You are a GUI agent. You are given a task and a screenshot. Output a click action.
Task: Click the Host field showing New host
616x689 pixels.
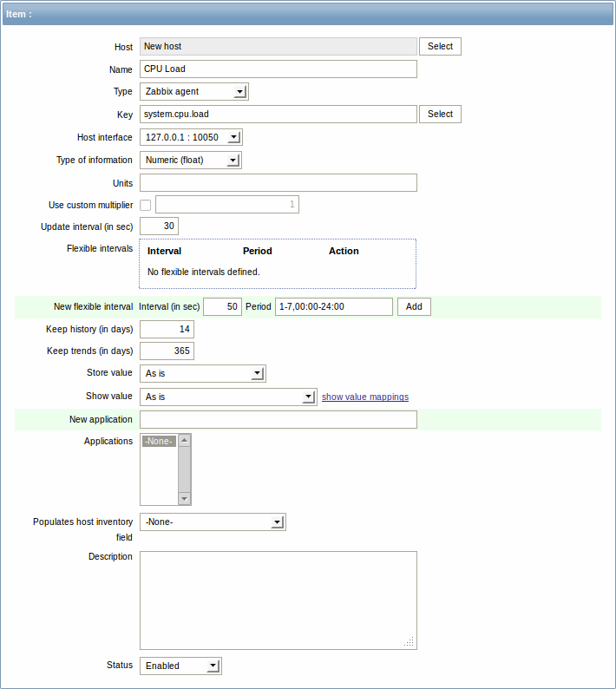pyautogui.click(x=279, y=46)
